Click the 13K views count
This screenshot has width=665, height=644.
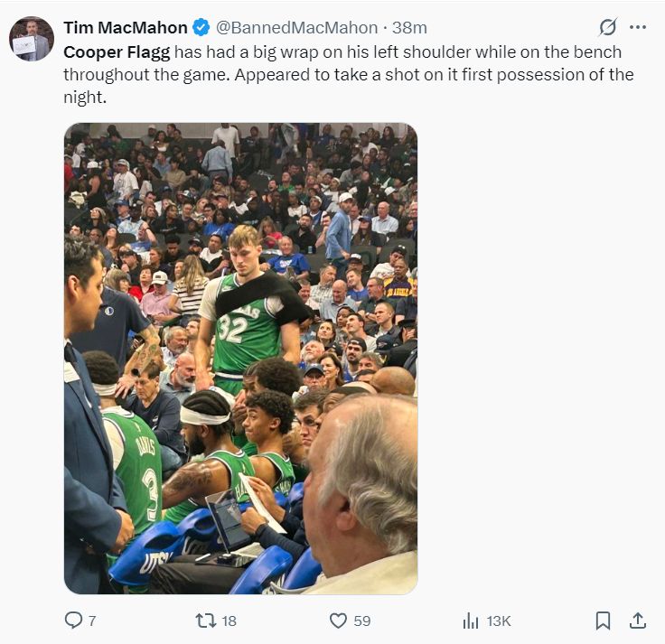[x=499, y=621]
